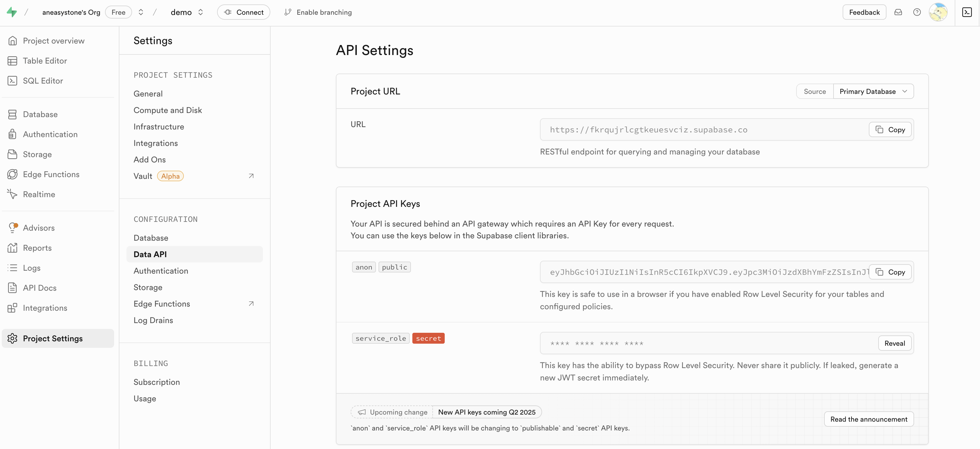The height and width of the screenshot is (449, 980).
Task: Copy the anon public key
Action: coord(890,272)
